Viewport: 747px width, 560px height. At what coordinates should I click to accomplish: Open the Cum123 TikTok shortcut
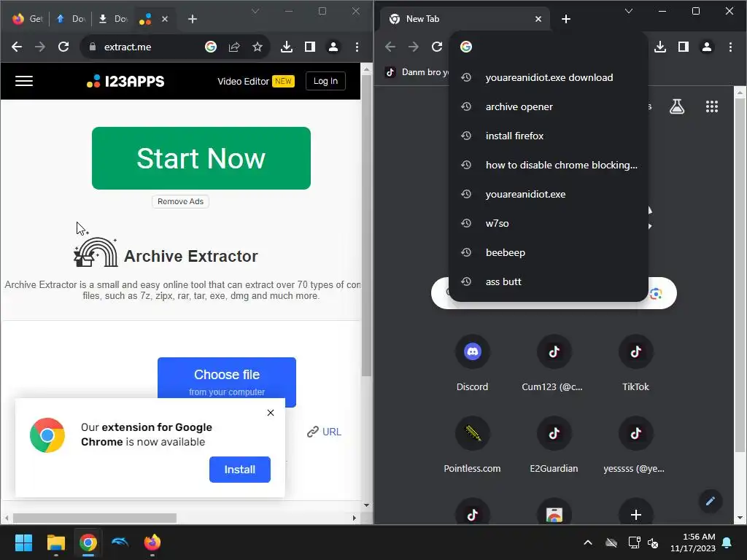554,365
